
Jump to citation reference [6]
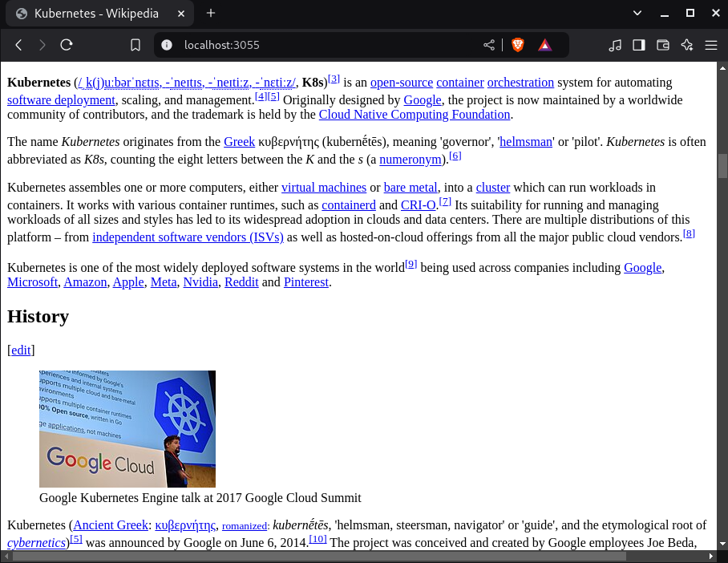pos(455,156)
